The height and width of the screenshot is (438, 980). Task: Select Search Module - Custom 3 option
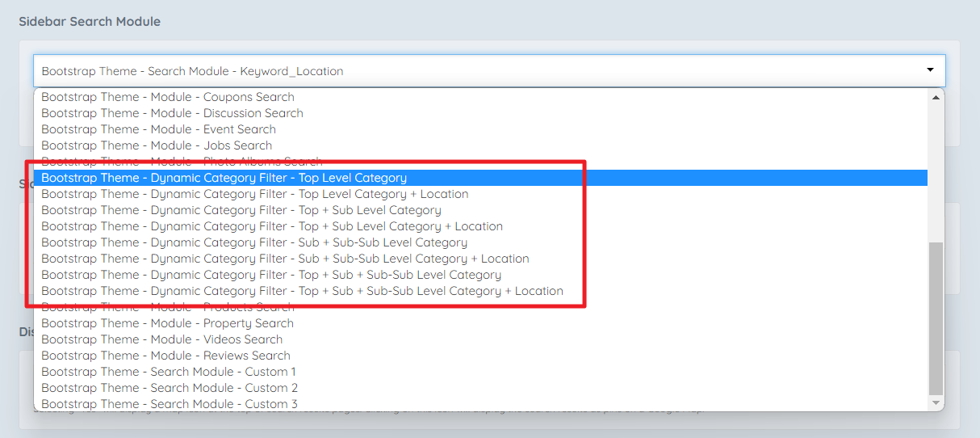tap(481, 404)
